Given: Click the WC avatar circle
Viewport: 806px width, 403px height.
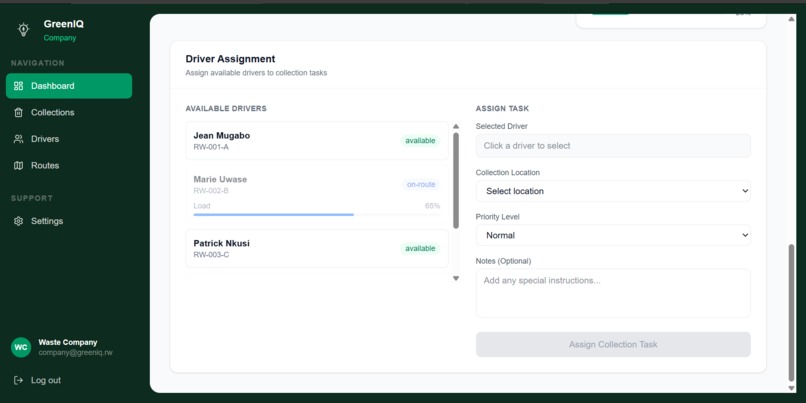Looking at the screenshot, I should (x=21, y=347).
